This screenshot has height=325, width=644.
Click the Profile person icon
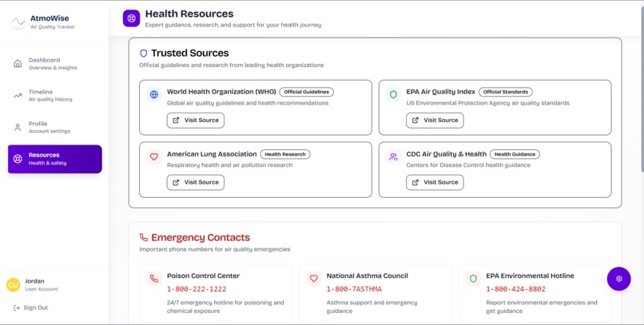point(18,127)
